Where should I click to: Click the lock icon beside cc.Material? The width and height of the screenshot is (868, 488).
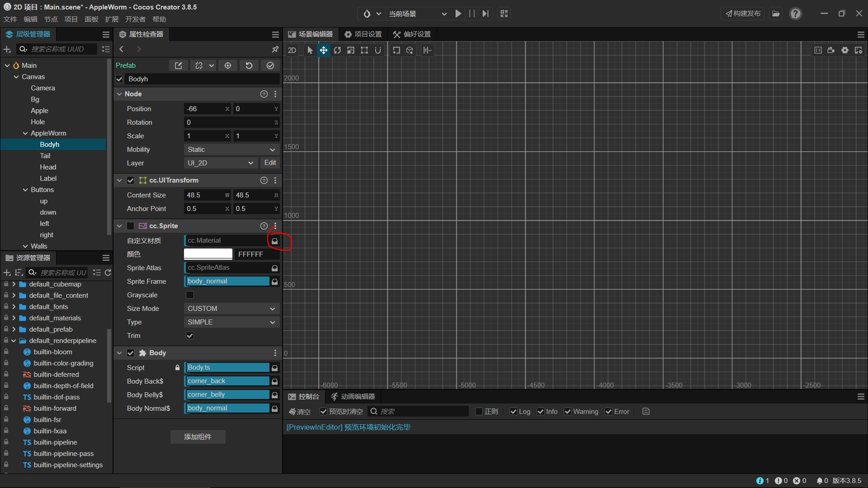(x=274, y=241)
